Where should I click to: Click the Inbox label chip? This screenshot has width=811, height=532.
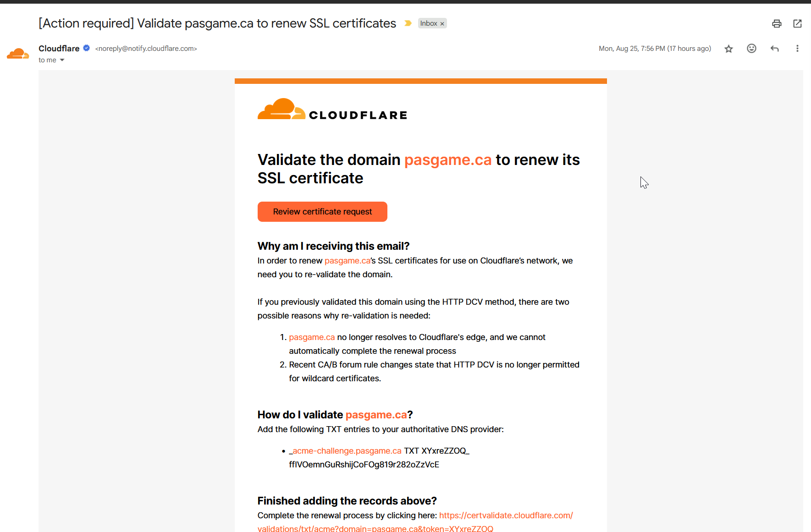(429, 23)
